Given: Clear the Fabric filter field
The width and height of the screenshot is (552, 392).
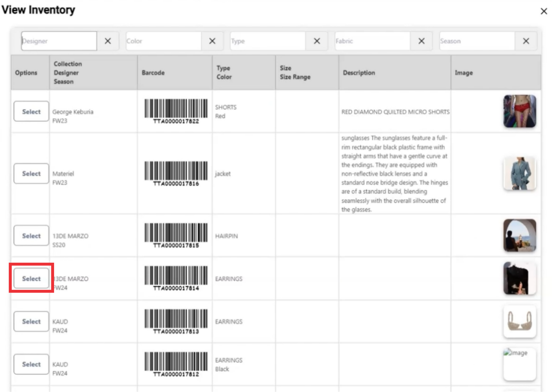Looking at the screenshot, I should [421, 41].
